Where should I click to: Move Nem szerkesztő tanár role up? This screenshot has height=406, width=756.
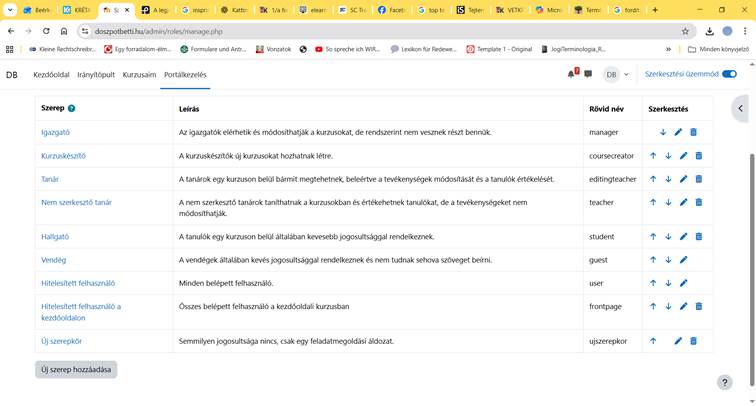(653, 202)
